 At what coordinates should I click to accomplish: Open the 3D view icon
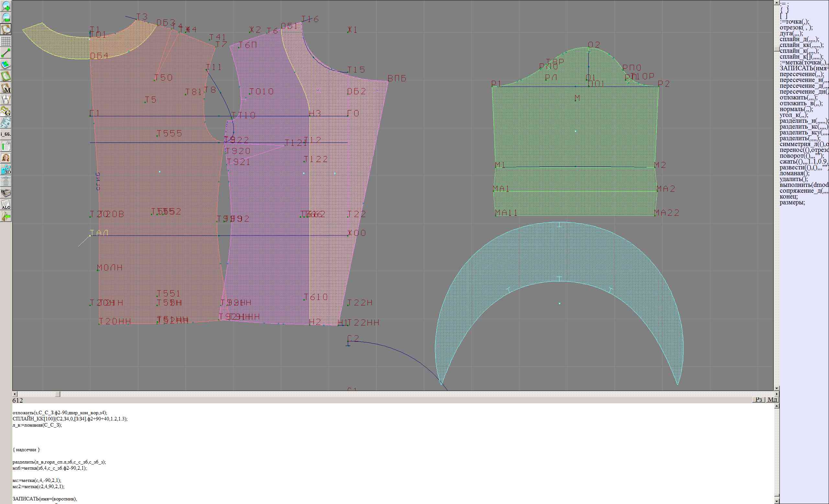(6, 170)
